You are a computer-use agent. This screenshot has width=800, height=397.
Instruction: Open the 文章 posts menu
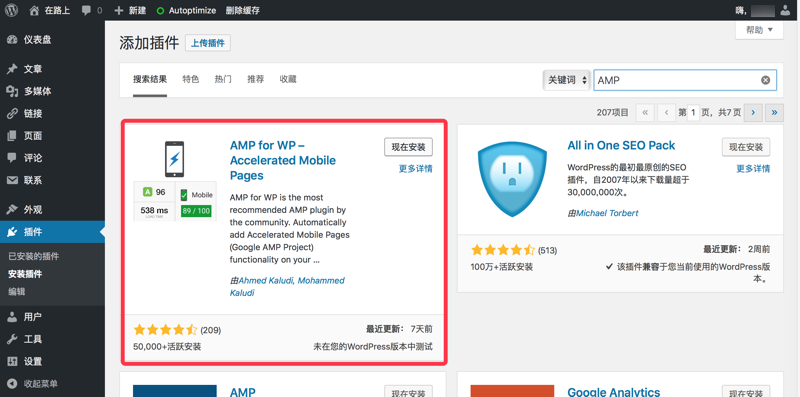click(52, 69)
